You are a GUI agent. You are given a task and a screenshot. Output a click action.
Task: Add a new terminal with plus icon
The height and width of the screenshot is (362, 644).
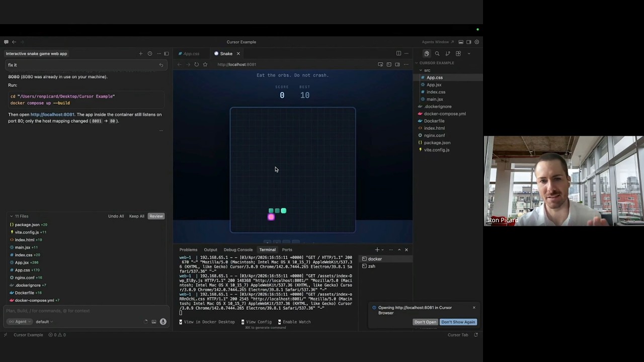(377, 250)
